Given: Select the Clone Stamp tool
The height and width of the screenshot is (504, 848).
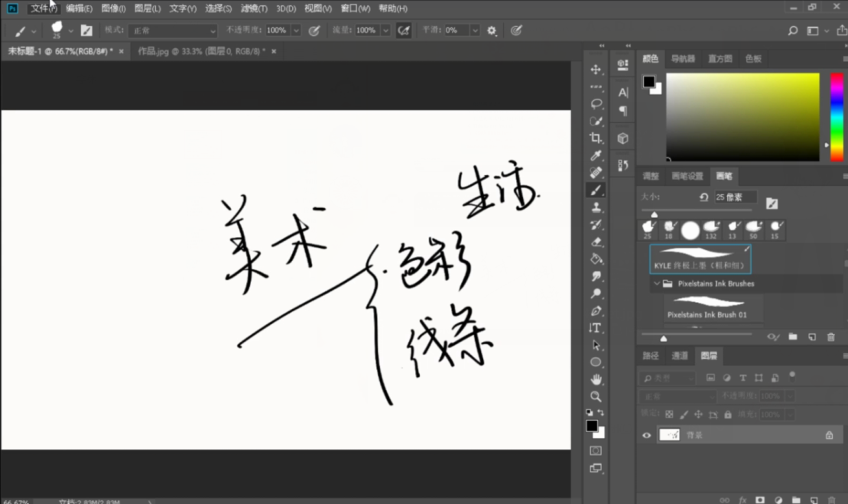Looking at the screenshot, I should (596, 207).
